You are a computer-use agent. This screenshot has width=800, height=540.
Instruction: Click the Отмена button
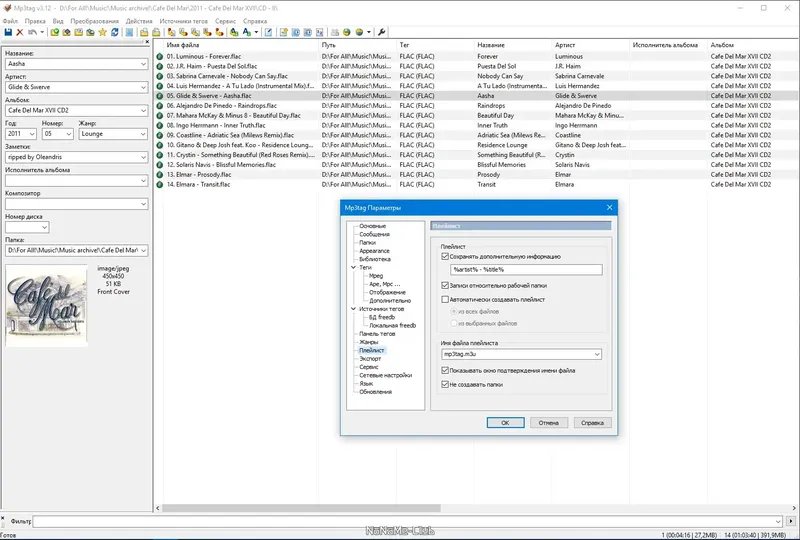click(548, 423)
